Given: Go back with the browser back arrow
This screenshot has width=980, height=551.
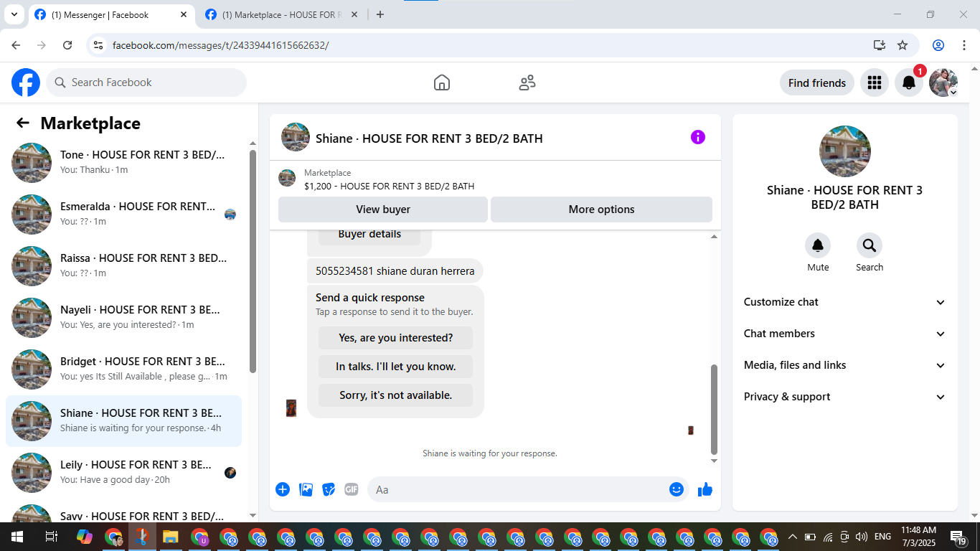Looking at the screenshot, I should [16, 45].
